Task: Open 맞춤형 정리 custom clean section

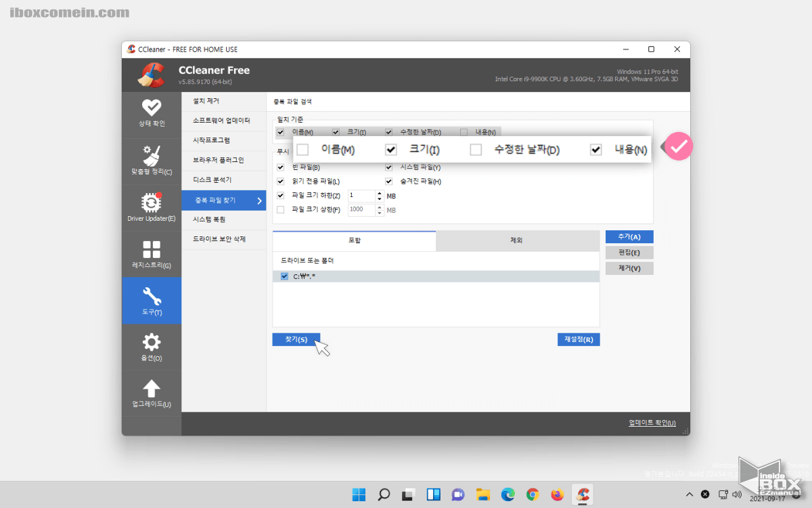Action: (x=152, y=161)
